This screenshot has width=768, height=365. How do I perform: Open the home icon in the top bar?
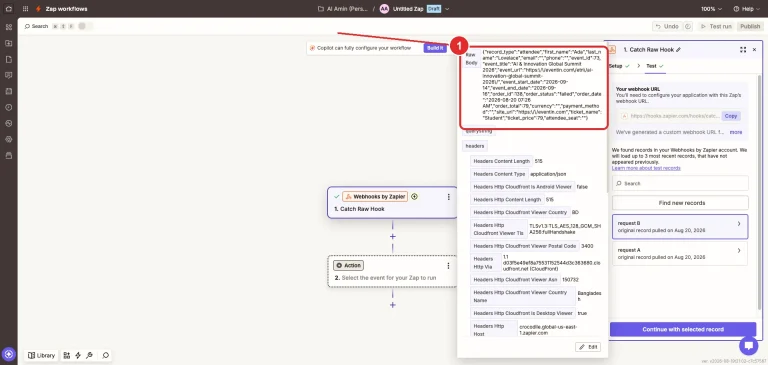pos(9,9)
